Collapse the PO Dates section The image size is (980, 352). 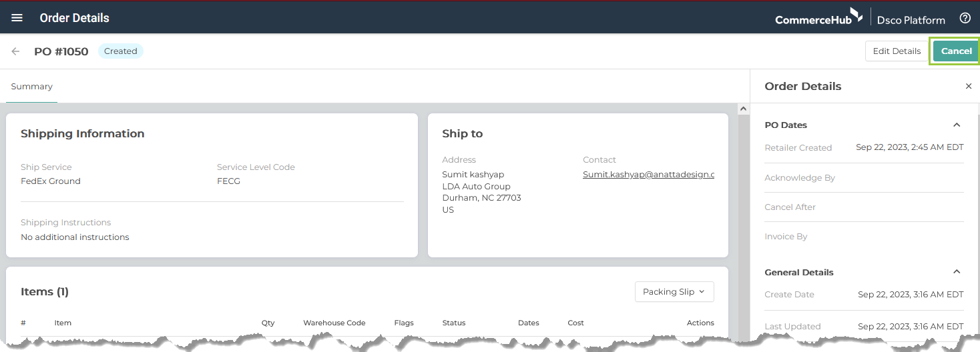click(x=957, y=125)
